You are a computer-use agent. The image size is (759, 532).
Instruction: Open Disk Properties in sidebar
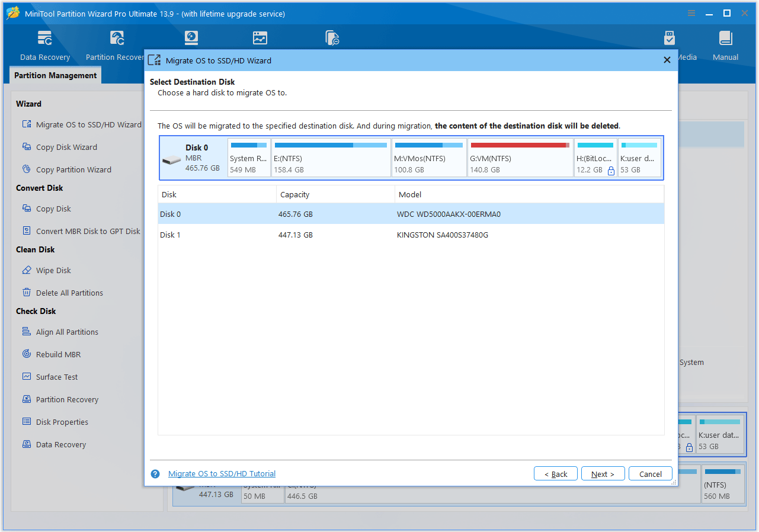(x=62, y=422)
